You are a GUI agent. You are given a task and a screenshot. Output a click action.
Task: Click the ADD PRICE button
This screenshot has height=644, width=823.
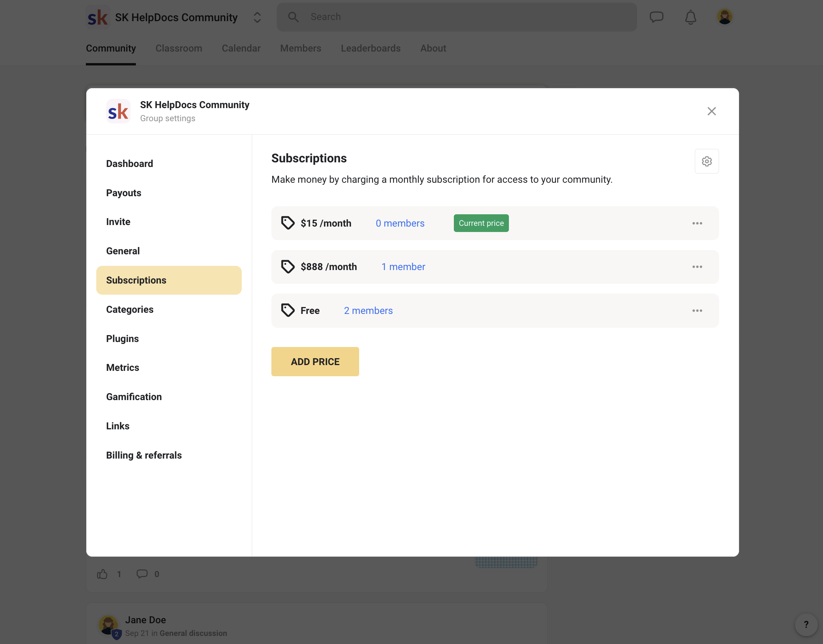pos(315,362)
